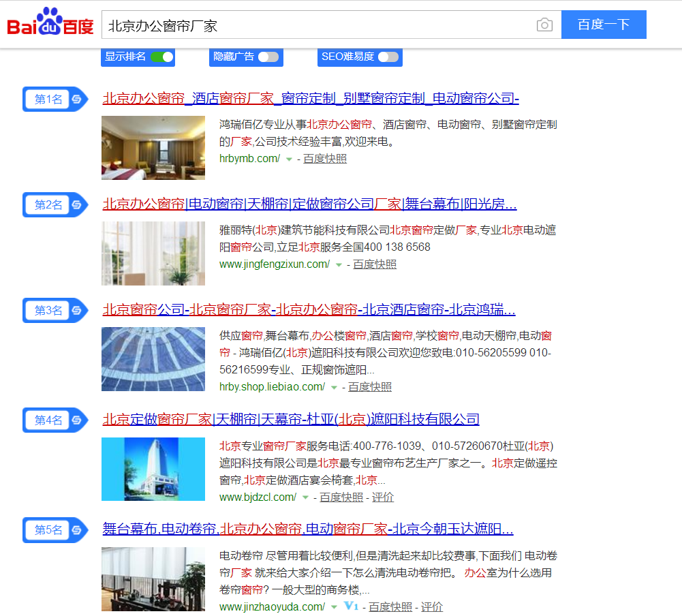
Task: Expand dropdown arrow next to www.jingfengzixun.com/
Action: (339, 265)
